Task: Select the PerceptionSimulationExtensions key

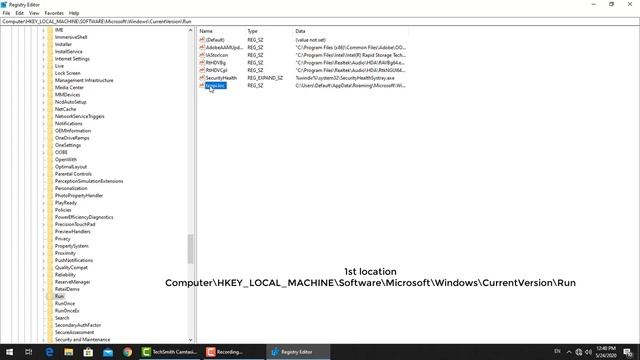Action: 89,181
